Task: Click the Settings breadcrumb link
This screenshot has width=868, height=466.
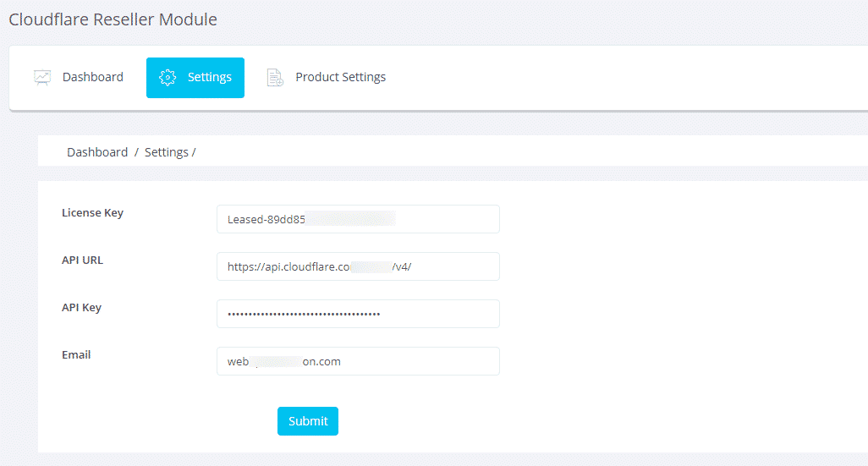Action: click(x=166, y=152)
